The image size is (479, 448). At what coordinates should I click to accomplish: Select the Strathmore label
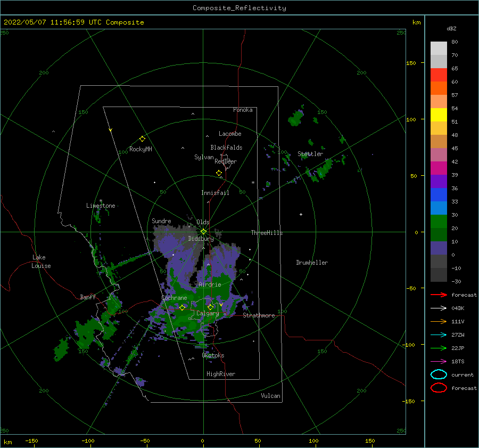(259, 315)
